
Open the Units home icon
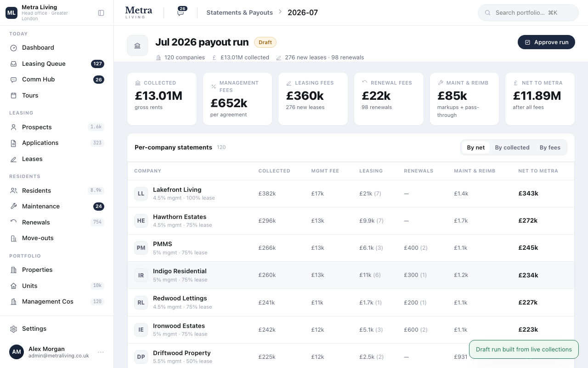click(14, 286)
